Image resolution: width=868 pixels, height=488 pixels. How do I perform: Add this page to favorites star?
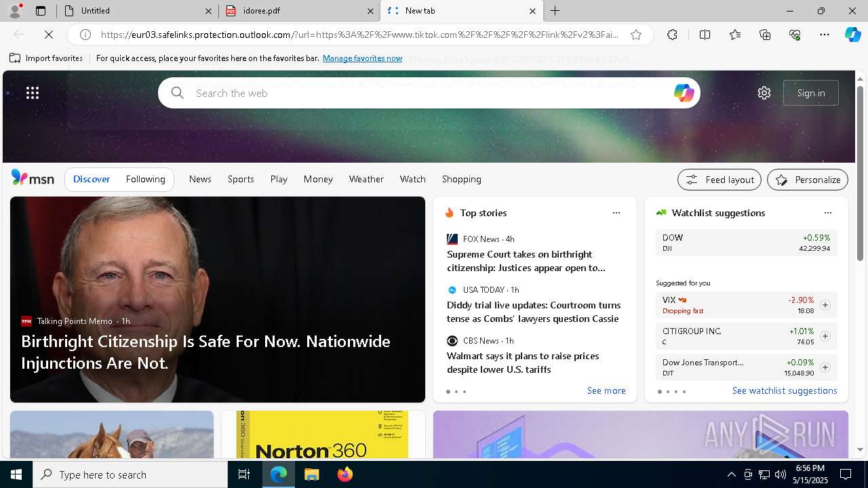coord(636,35)
